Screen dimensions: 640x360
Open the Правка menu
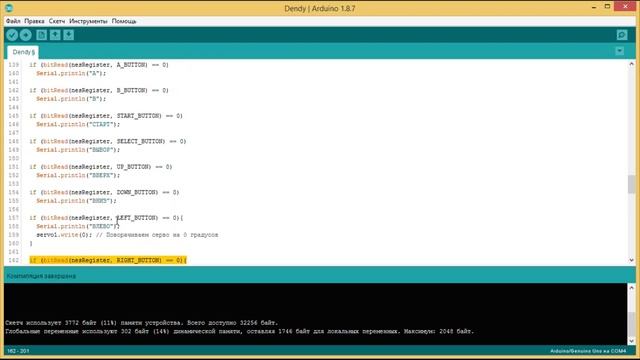(34, 21)
